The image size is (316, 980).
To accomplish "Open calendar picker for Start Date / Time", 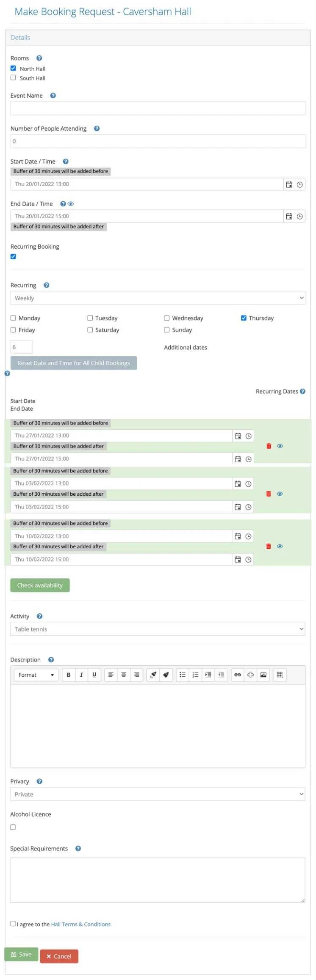I will click(x=289, y=184).
